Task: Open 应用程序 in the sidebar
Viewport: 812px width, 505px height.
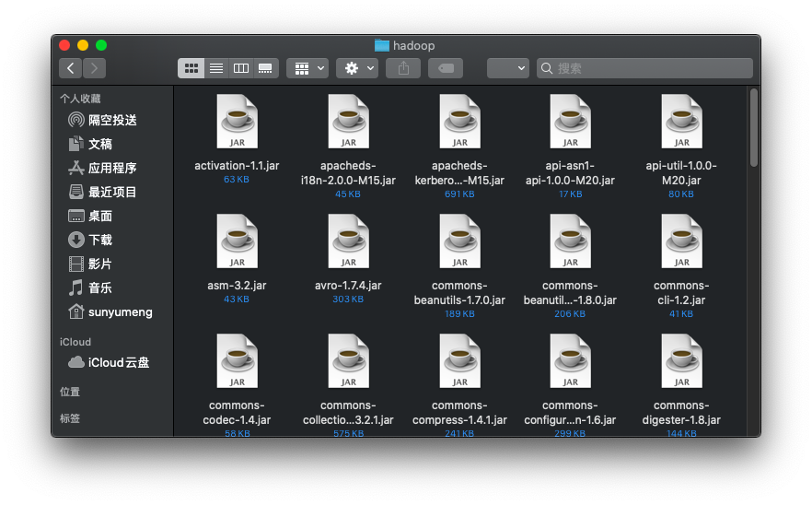Action: pos(102,168)
